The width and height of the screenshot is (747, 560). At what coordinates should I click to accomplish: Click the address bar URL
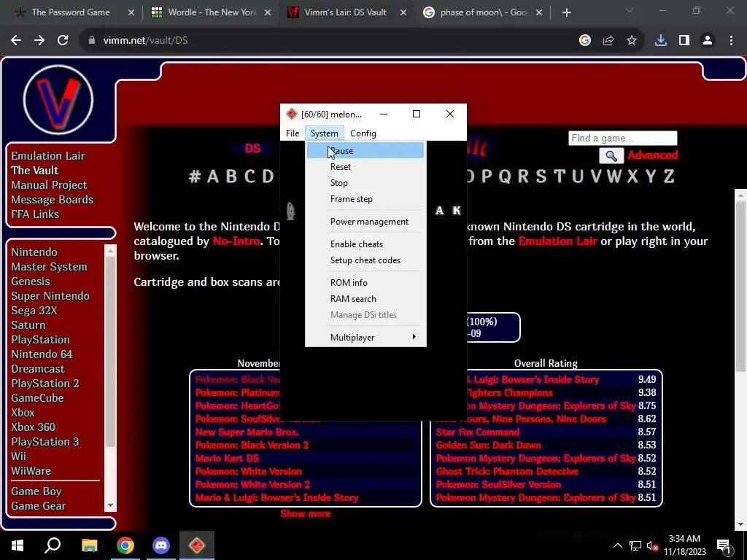tap(145, 41)
